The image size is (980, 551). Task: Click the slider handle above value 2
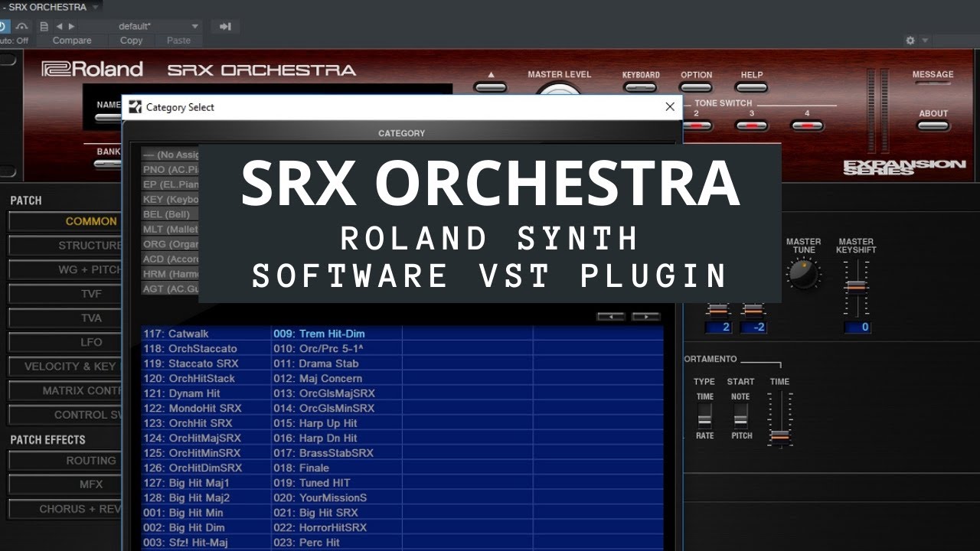coord(717,311)
